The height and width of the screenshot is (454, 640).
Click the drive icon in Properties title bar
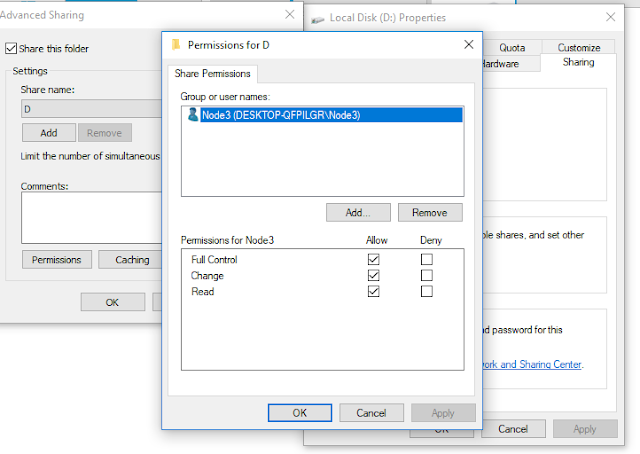(x=318, y=19)
